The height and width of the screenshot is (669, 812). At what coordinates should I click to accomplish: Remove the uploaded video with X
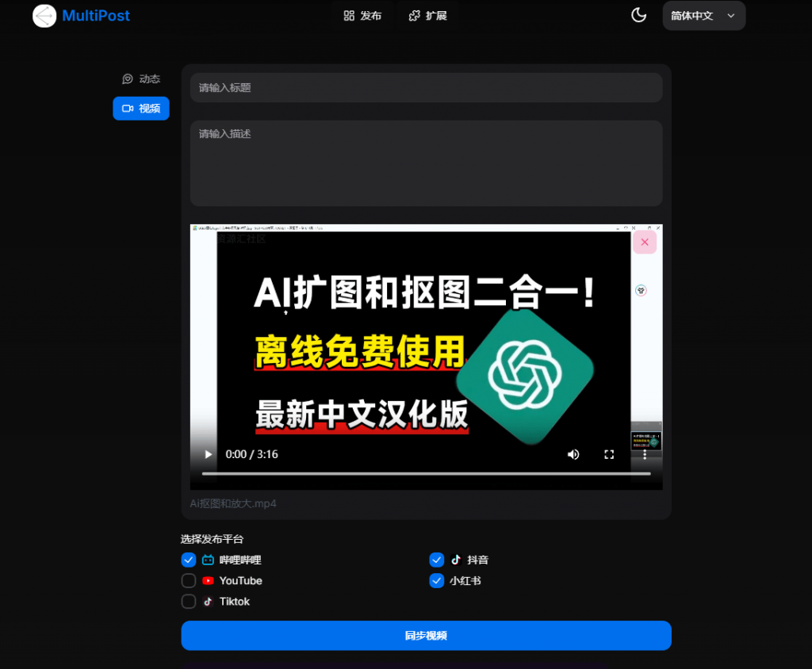645,243
